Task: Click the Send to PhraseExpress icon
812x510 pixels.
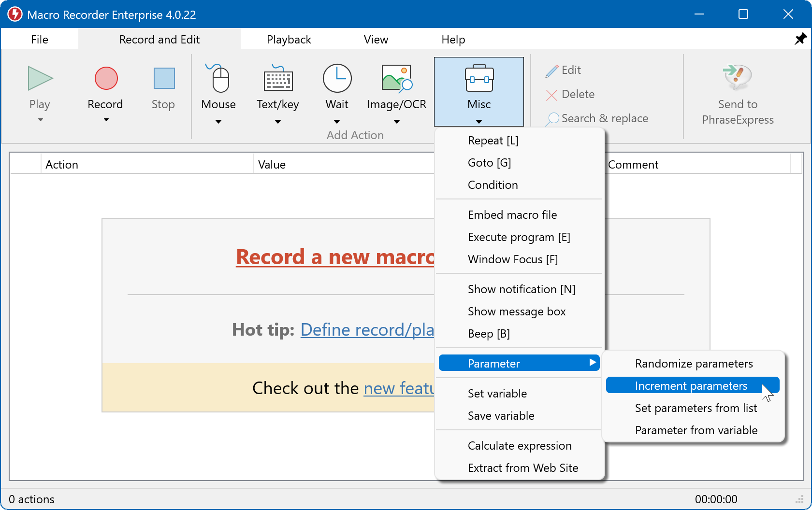Action: [737, 77]
